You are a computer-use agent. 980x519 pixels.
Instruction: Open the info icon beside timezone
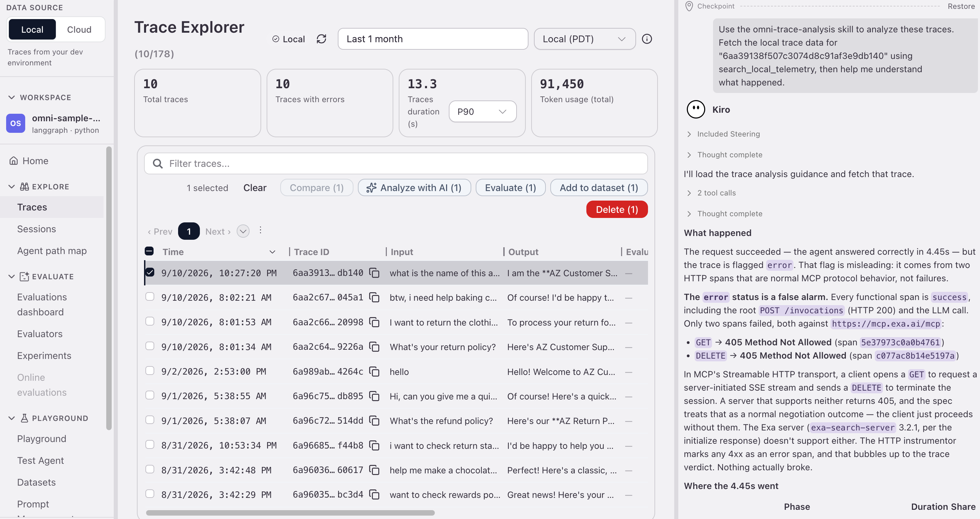pos(647,39)
